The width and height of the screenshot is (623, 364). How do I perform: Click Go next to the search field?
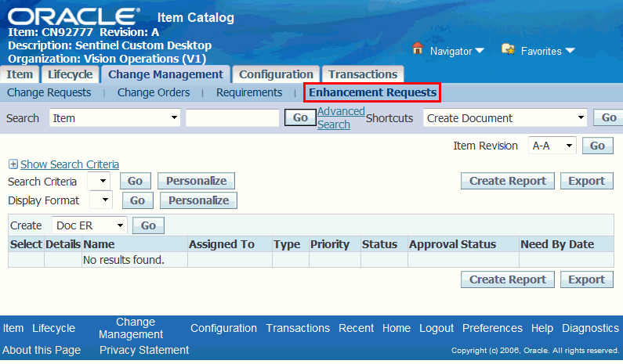pyautogui.click(x=300, y=117)
